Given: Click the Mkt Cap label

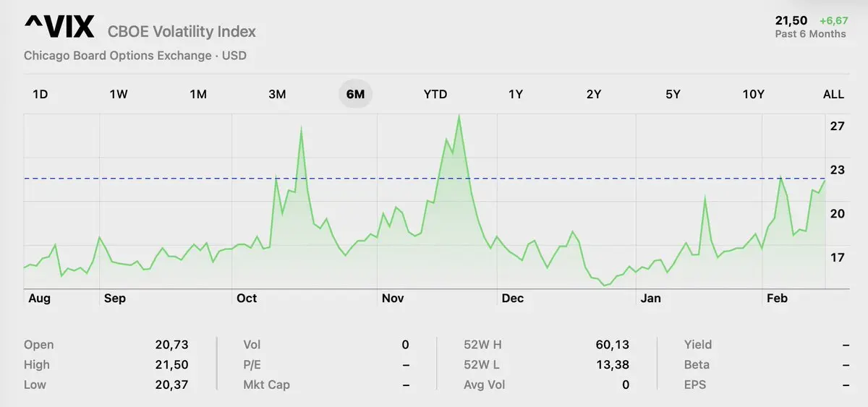Looking at the screenshot, I should [x=266, y=385].
